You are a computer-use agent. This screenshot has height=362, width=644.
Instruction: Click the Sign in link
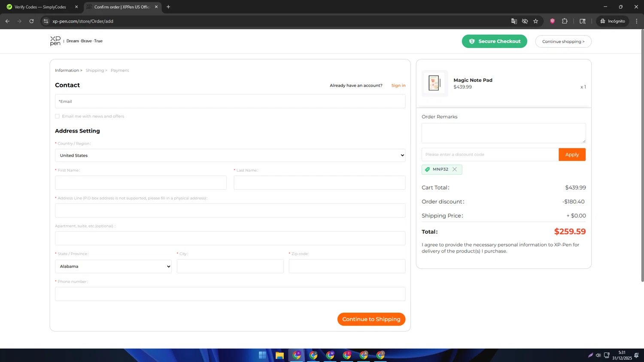coord(398,85)
